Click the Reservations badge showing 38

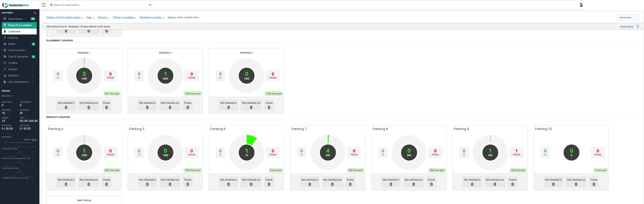pyautogui.click(x=33, y=19)
